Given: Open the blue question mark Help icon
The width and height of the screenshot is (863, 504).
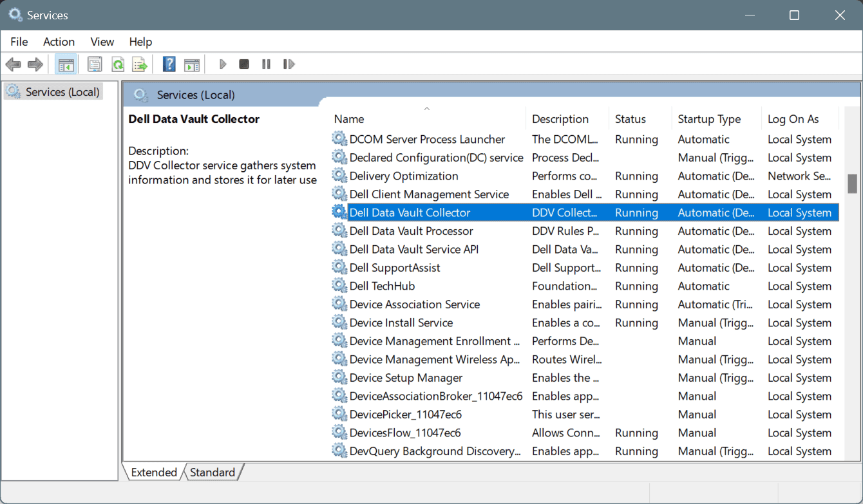Looking at the screenshot, I should pyautogui.click(x=169, y=64).
